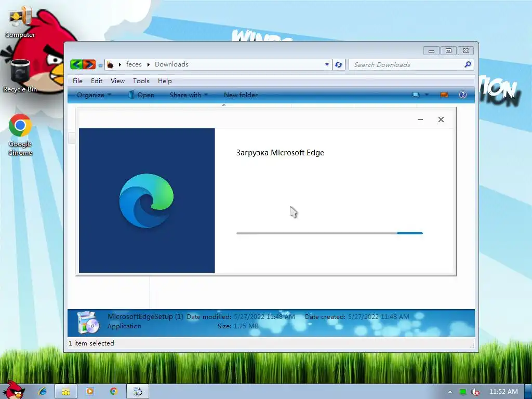532x399 pixels.
Task: Click the Загрузка Microsoft Edge heading
Action: (280, 153)
